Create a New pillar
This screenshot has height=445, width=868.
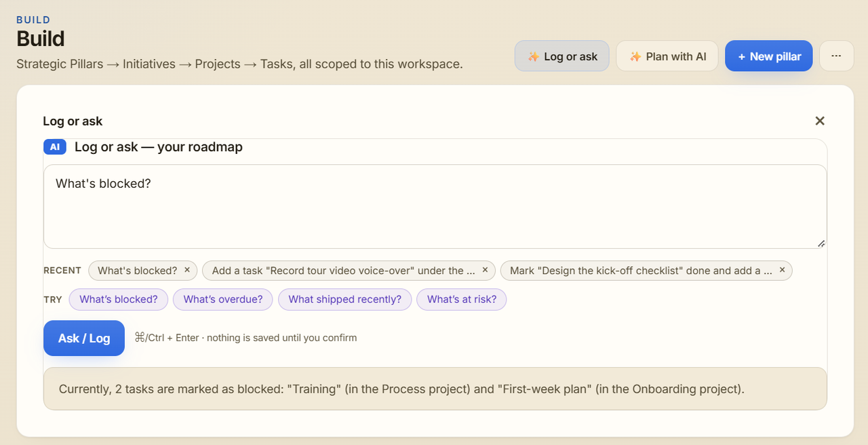point(768,56)
